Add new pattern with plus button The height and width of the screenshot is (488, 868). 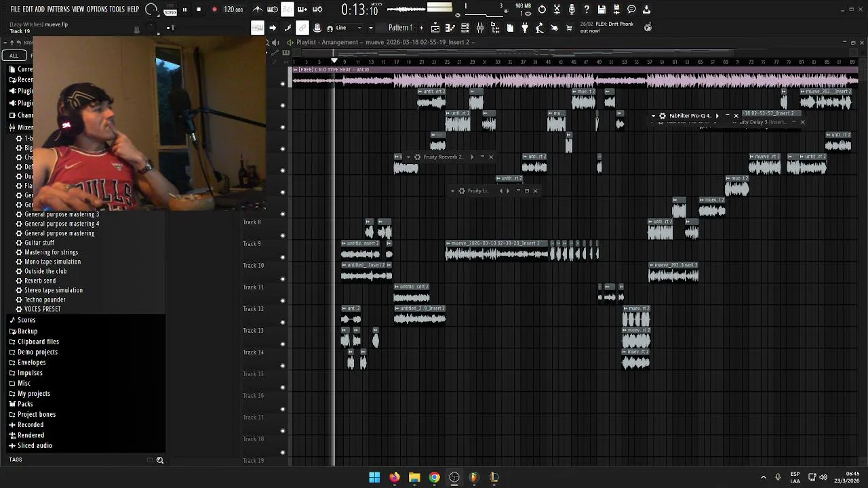pos(421,28)
